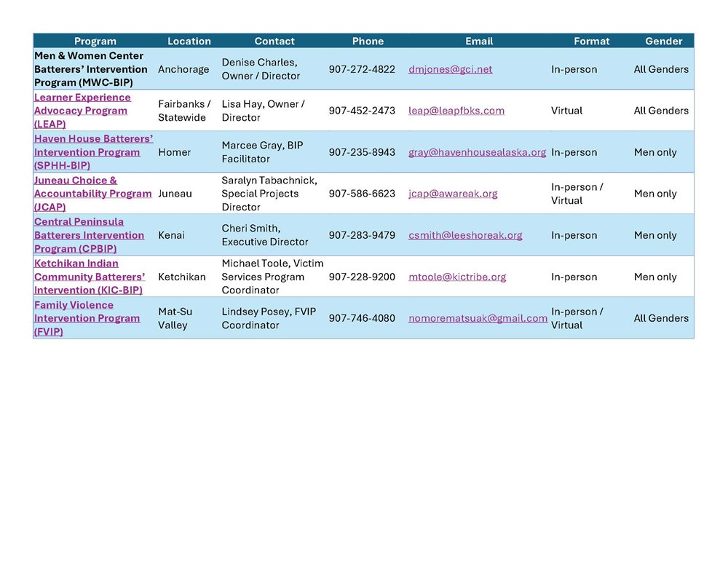
Task: Click the leap@leapfbks.com email address
Action: click(x=456, y=111)
